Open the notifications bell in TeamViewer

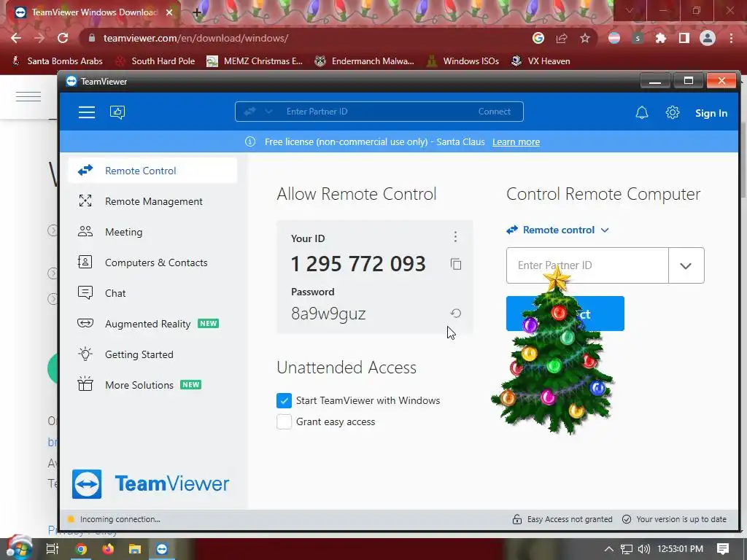(x=642, y=113)
